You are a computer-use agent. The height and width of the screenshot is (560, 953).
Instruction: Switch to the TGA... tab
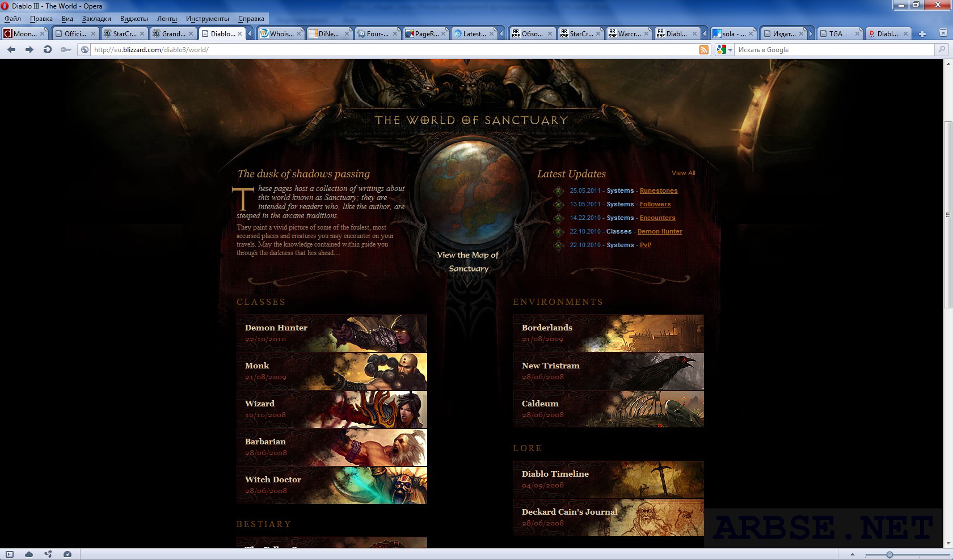840,34
